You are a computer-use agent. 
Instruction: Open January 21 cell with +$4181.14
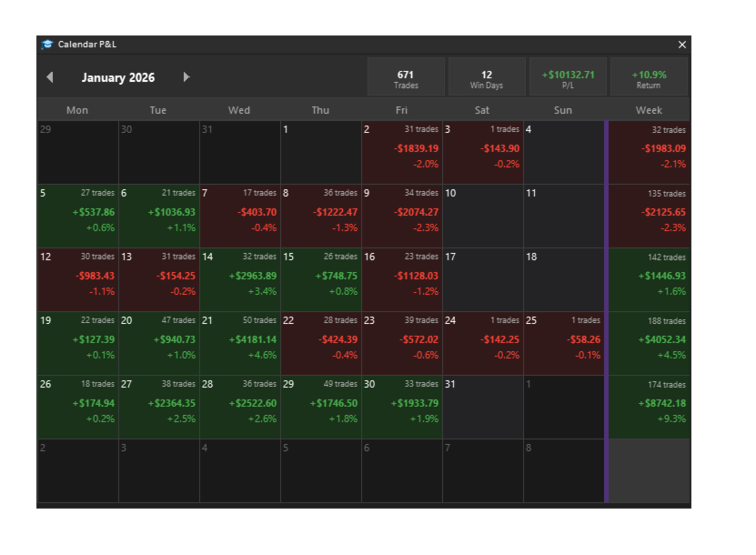240,343
